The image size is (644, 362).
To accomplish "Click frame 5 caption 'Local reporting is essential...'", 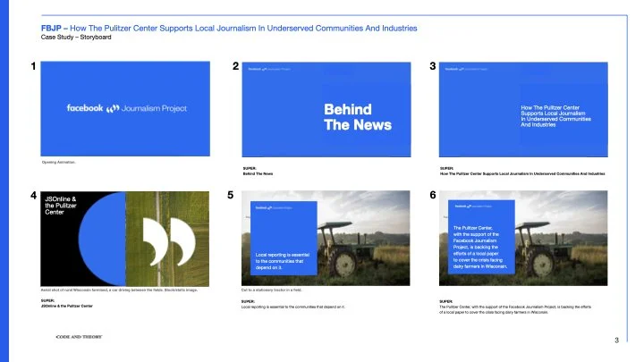I will 293,307.
